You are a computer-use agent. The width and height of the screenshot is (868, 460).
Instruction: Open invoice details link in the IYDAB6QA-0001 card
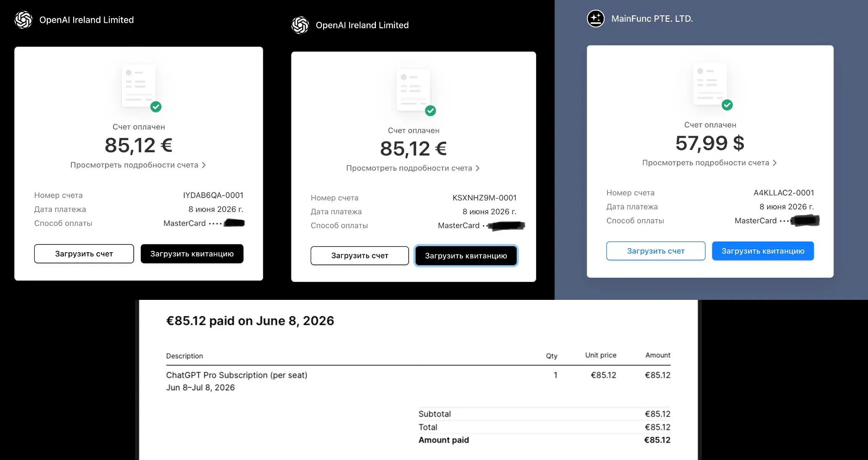click(x=138, y=165)
